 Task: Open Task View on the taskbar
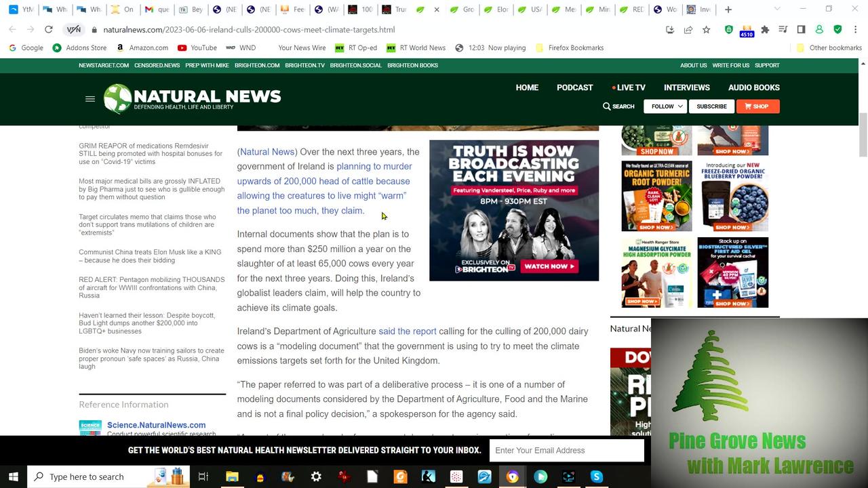pos(203,476)
